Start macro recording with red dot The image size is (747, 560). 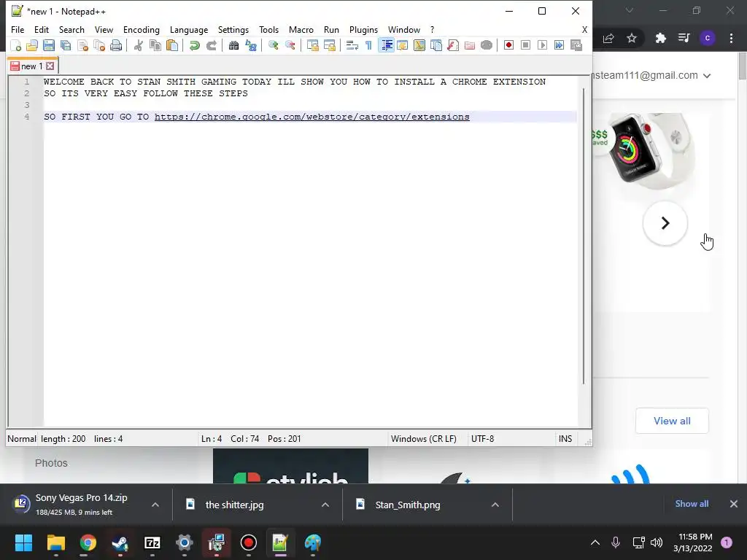(x=508, y=45)
